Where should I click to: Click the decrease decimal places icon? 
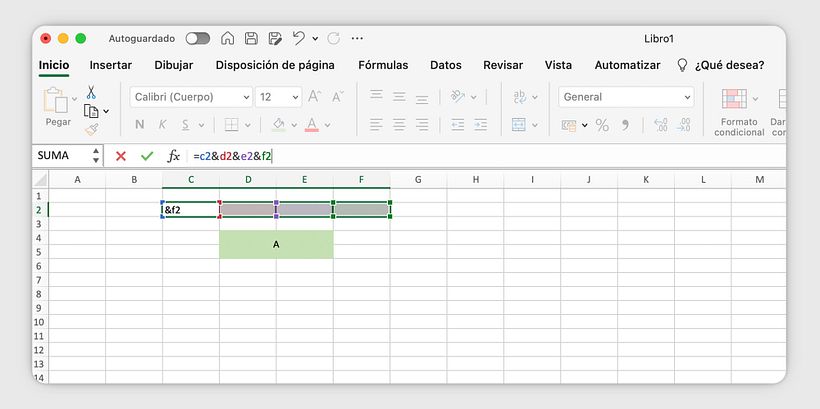[x=684, y=124]
